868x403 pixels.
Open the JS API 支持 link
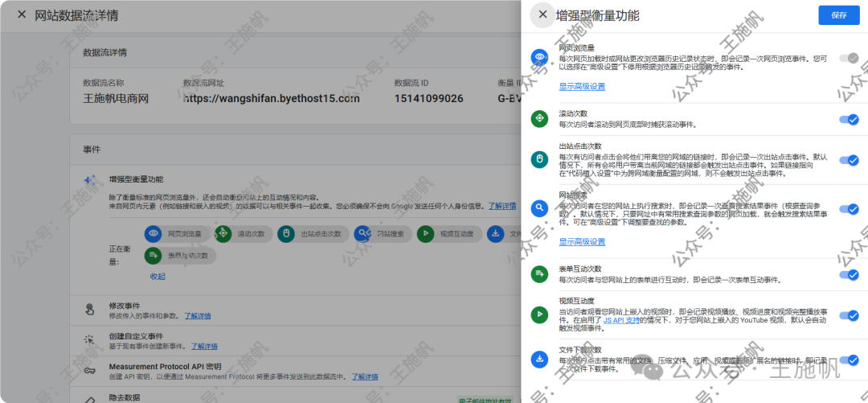[x=621, y=320]
